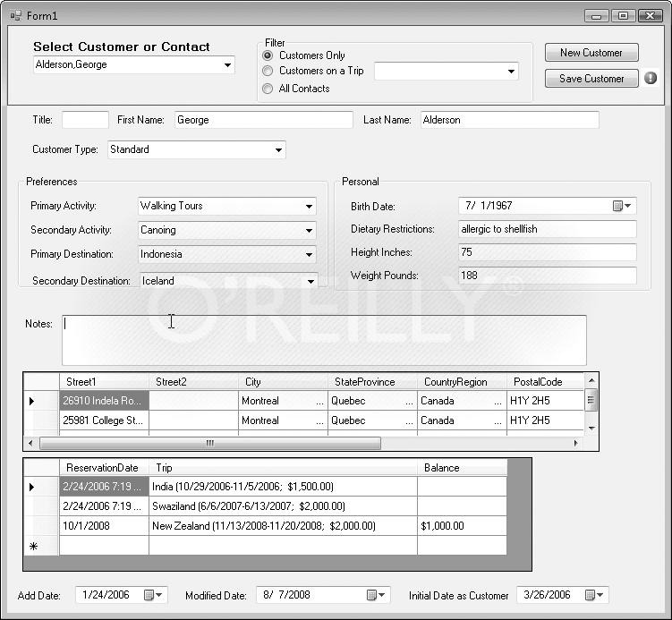Open the Primary Activity dropdown
Image resolution: width=672 pixels, height=620 pixels.
[309, 206]
